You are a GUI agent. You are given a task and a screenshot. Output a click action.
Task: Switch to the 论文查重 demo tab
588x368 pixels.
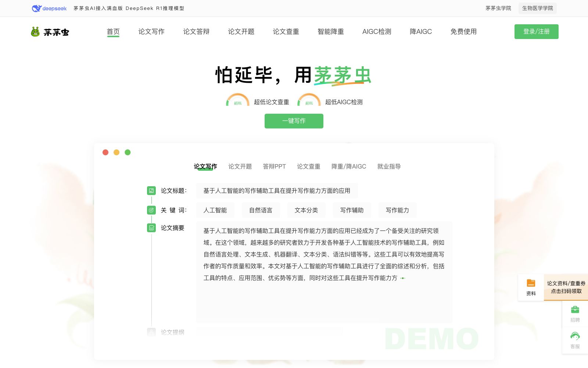point(309,166)
